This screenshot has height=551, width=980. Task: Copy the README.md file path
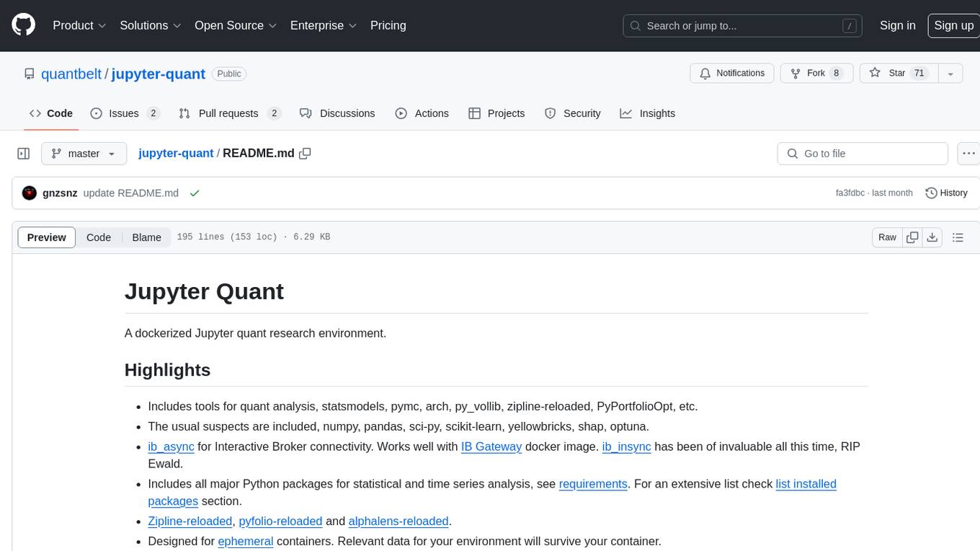305,154
